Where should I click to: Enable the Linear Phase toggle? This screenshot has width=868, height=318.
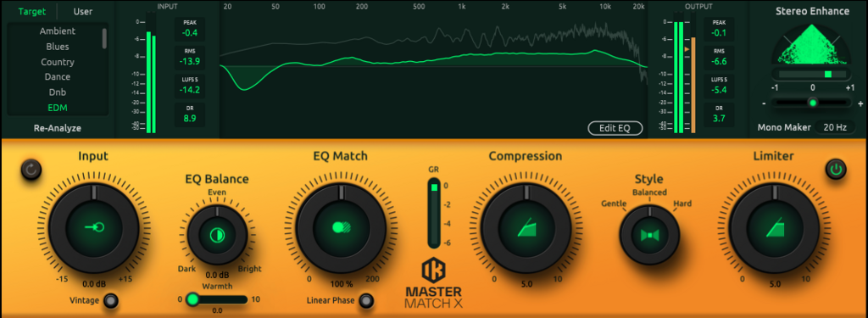point(366,301)
